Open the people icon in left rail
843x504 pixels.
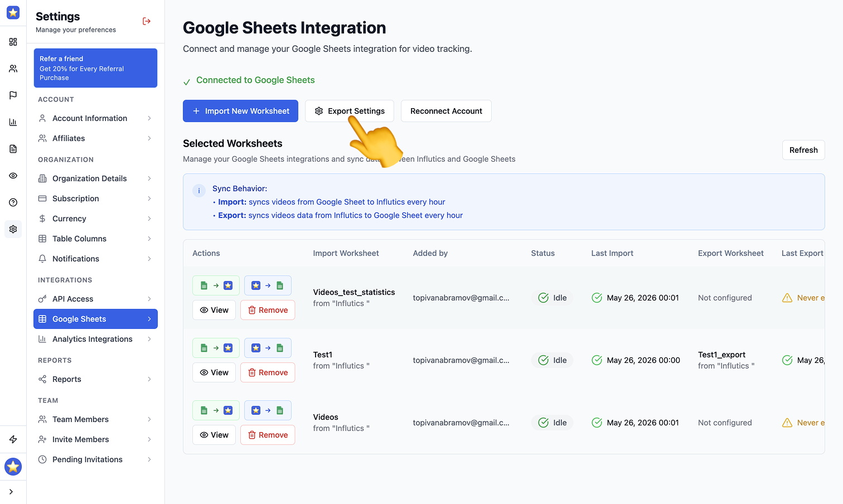coord(13,69)
